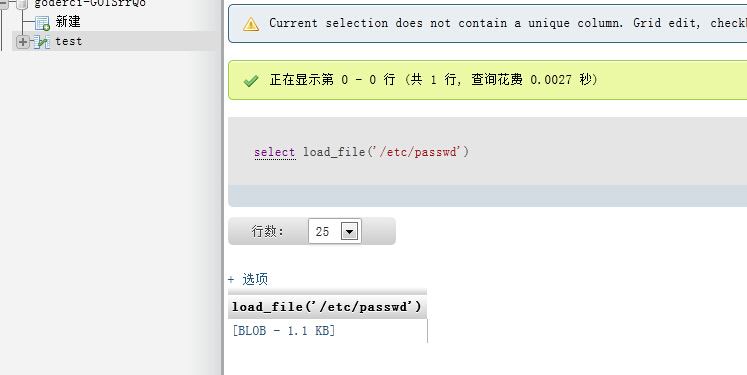Select the test table in the tree
Screen dimensions: 747x375
pos(69,41)
